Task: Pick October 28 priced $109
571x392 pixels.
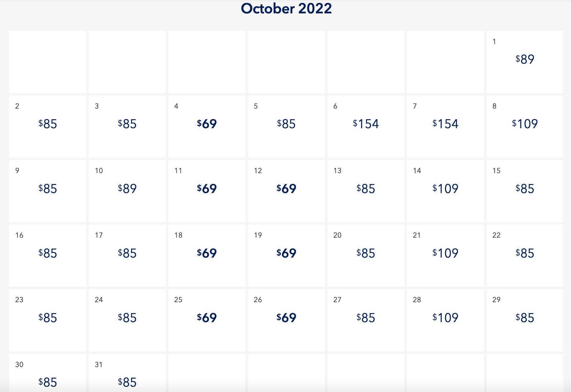Action: (x=445, y=318)
